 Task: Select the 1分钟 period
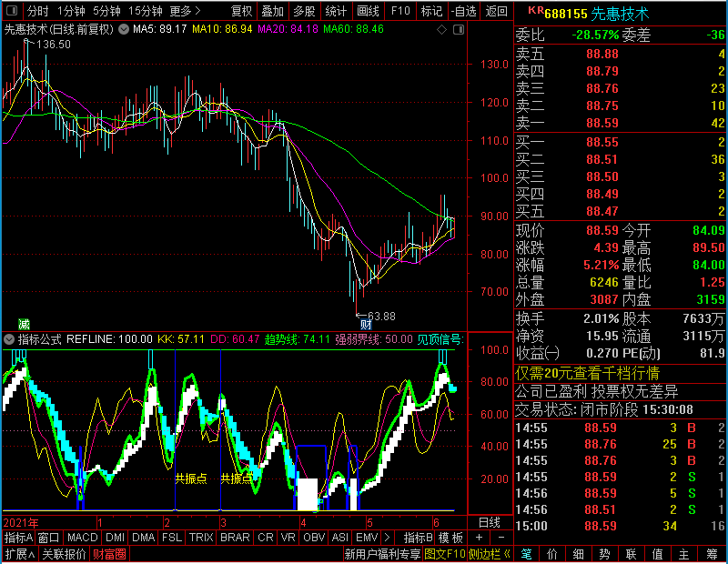click(71, 11)
